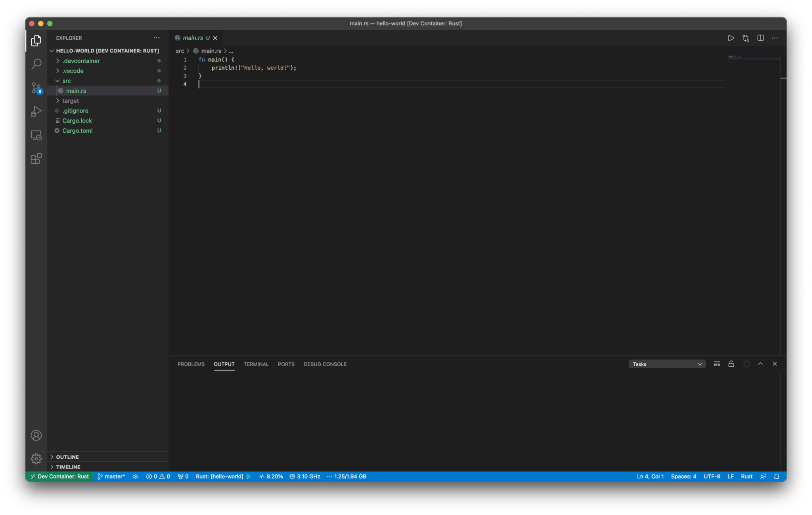The height and width of the screenshot is (515, 812).
Task: Expand the .devcontainer folder
Action: 81,61
